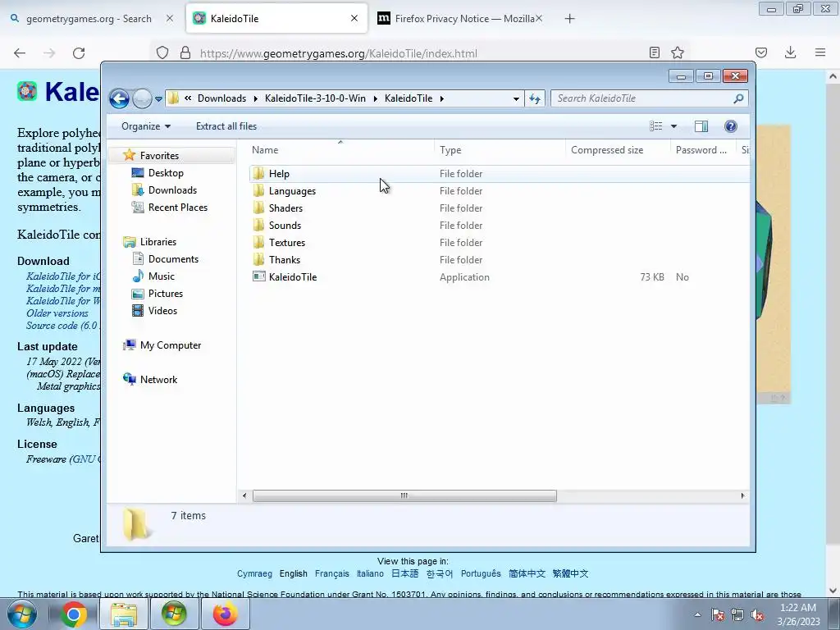Open the Music library
This screenshot has width=840, height=630.
coord(162,276)
